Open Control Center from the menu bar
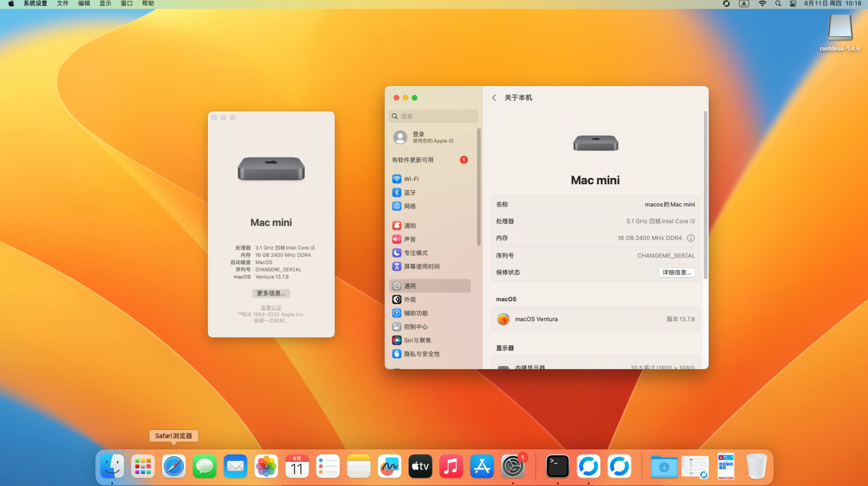 coord(793,3)
